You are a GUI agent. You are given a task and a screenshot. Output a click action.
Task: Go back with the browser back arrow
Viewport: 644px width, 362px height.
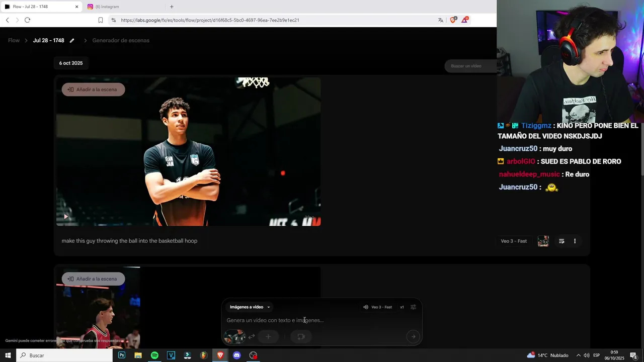tap(7, 20)
